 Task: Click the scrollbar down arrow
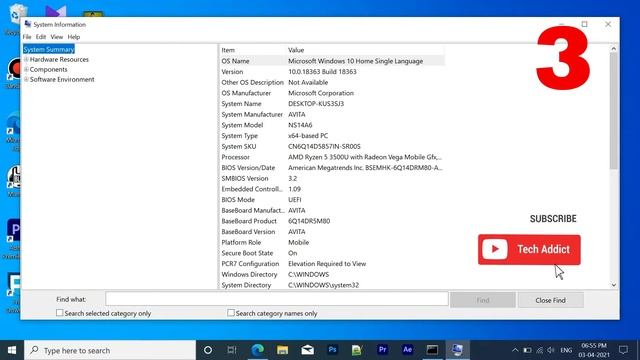pyautogui.click(x=613, y=285)
